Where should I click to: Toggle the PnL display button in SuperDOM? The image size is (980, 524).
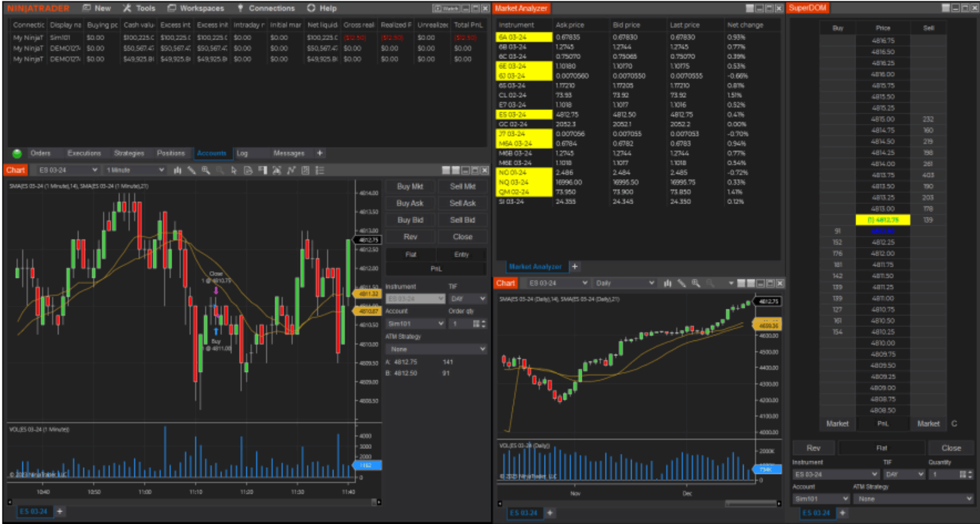pyautogui.click(x=882, y=424)
